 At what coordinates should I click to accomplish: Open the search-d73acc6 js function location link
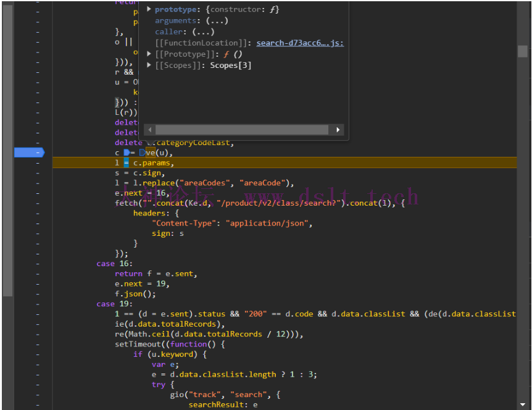(x=300, y=43)
